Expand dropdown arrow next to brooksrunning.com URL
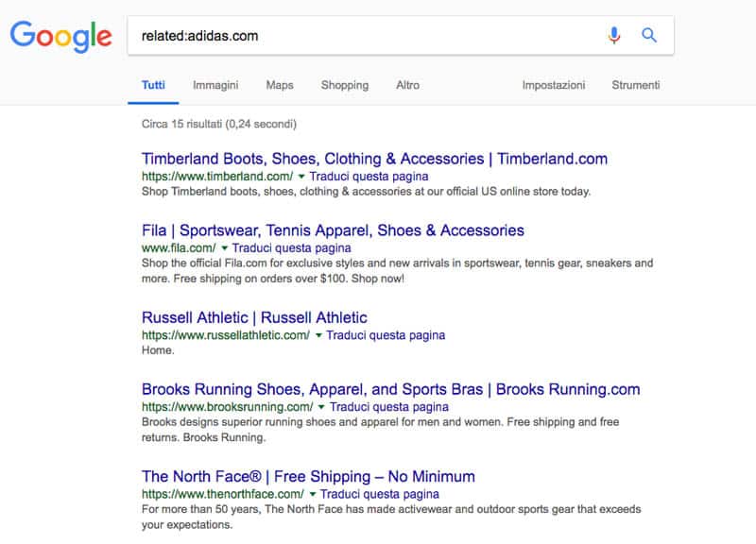The image size is (756, 544). point(321,407)
